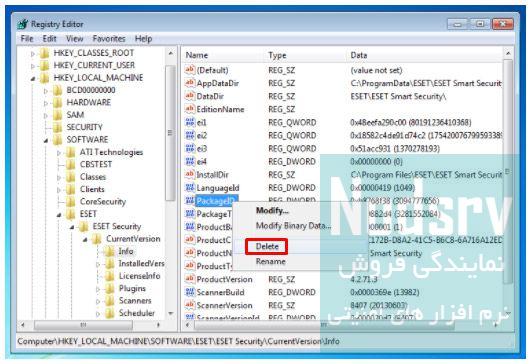This screenshot has height=364, width=530.
Task: Click the string icon beside InstallDir
Action: tap(190, 174)
